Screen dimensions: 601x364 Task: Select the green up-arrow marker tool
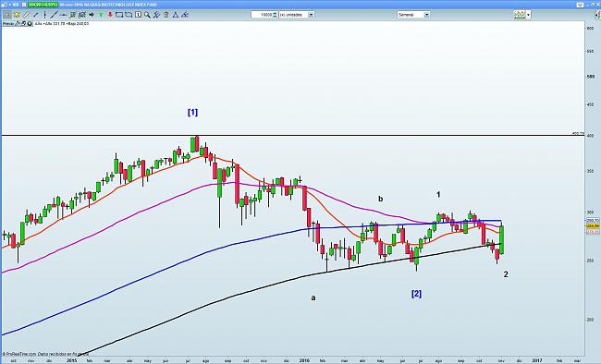101,15
